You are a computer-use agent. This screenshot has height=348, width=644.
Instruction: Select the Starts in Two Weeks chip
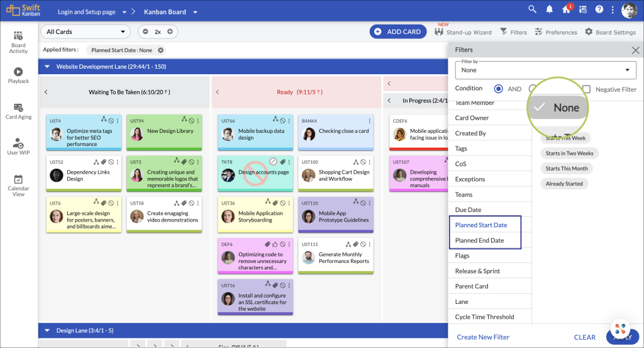569,154
